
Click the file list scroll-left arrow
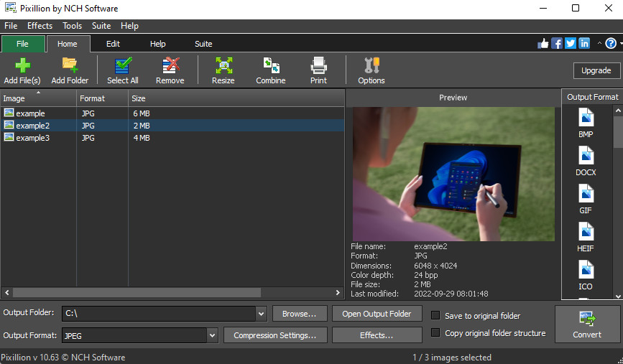(6, 292)
